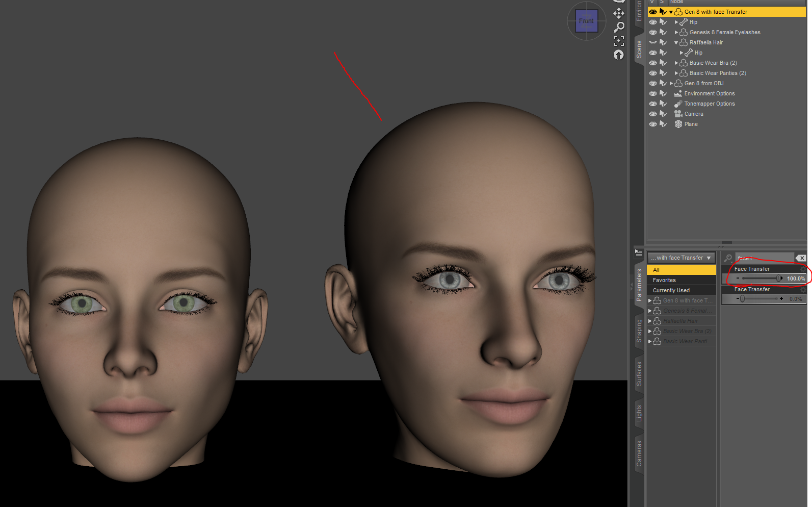Clear the parameter search with X button
Screen dimensions: 812x507
[x=801, y=258]
